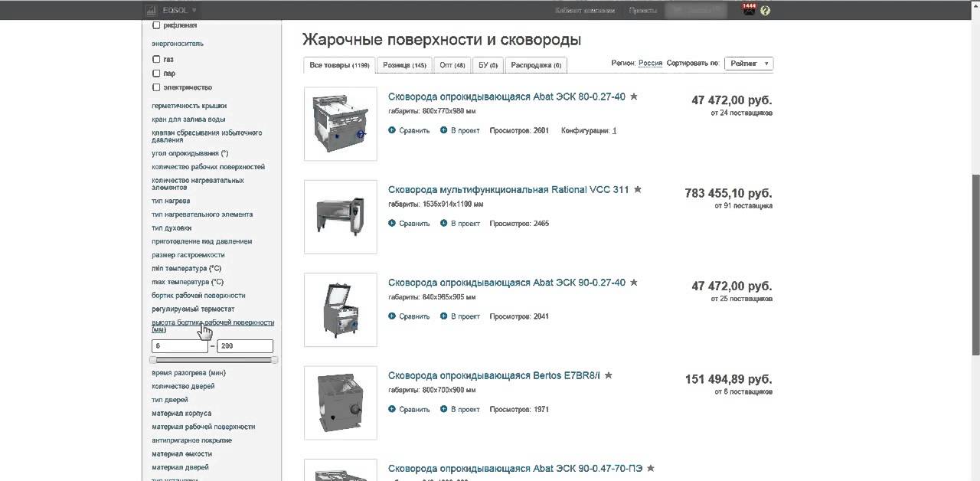The image size is (980, 481).
Task: Open the help question mark icon
Action: 766,11
